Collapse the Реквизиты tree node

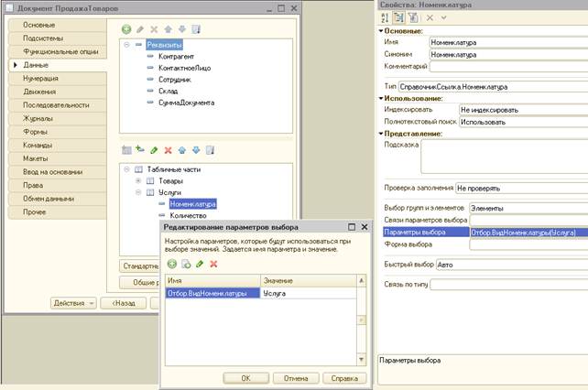tap(126, 45)
